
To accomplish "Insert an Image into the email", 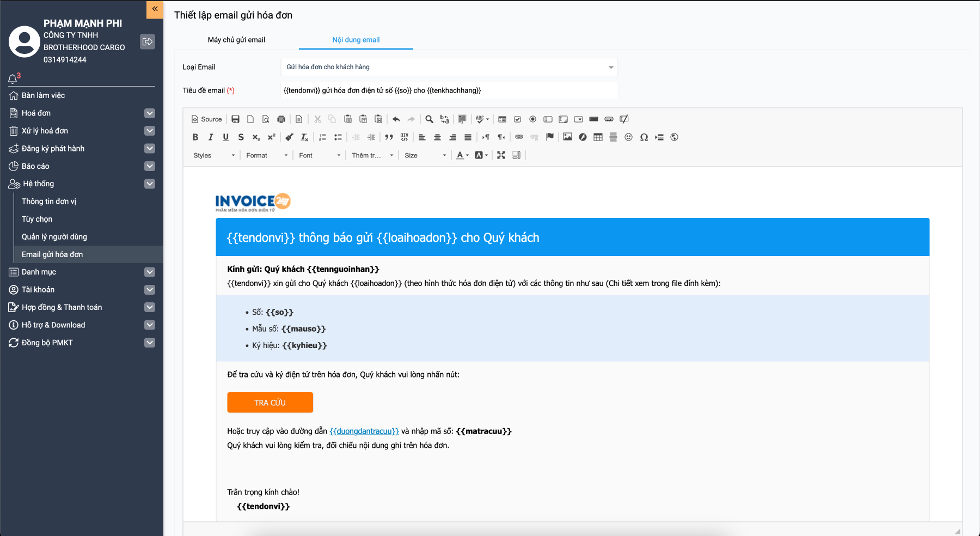I will click(567, 137).
